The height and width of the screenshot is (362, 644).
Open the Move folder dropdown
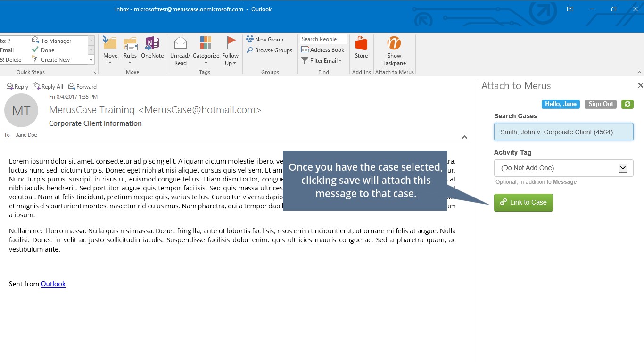[x=110, y=51]
